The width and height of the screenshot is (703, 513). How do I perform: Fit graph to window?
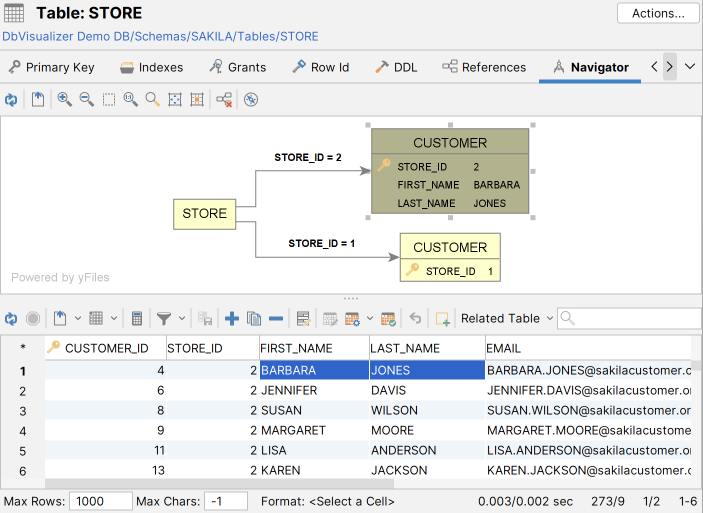pos(174,100)
